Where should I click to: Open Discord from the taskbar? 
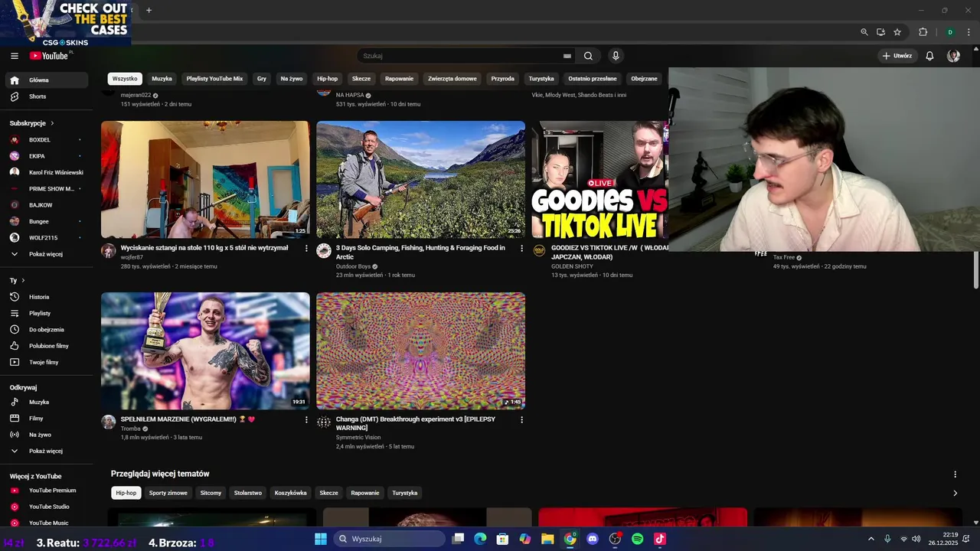coord(592,539)
